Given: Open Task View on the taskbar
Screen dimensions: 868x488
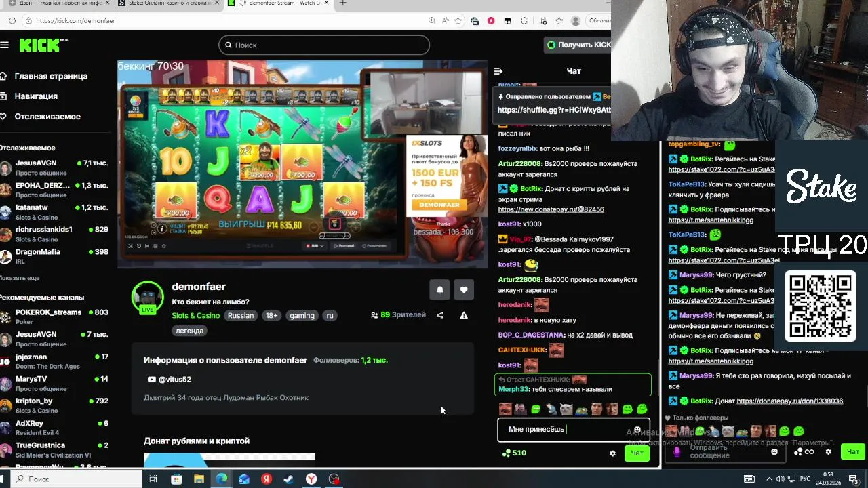Looking at the screenshot, I should (153, 479).
